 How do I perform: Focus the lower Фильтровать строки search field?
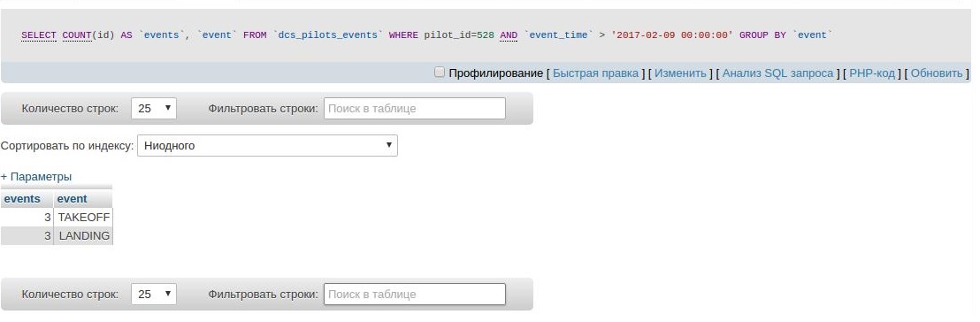414,294
